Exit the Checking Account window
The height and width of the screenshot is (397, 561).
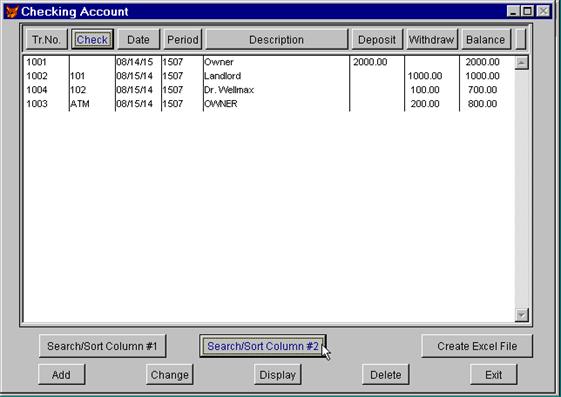pyautogui.click(x=494, y=374)
